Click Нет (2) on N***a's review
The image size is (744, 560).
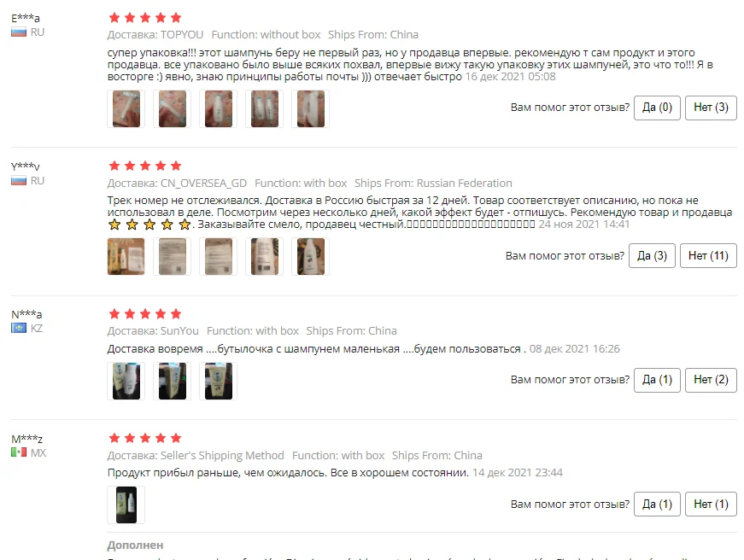tap(711, 380)
